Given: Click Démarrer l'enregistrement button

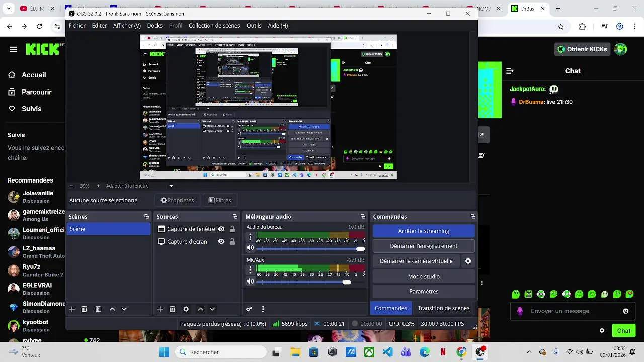Looking at the screenshot, I should pyautogui.click(x=424, y=246).
